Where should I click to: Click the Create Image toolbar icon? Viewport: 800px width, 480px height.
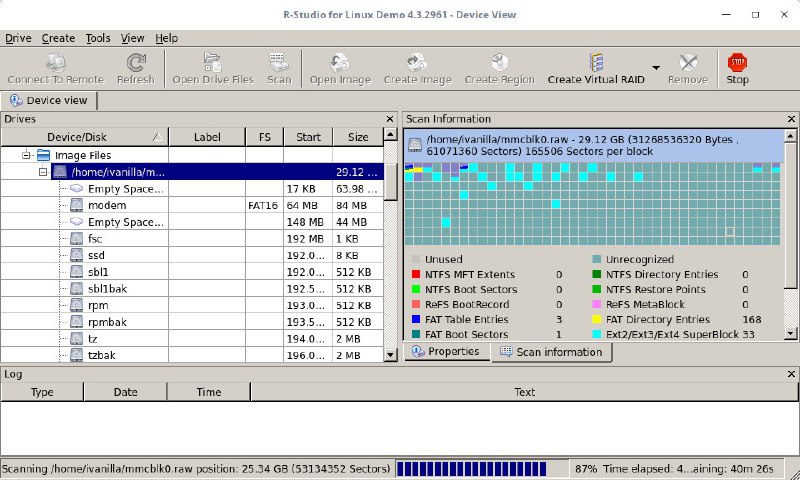pyautogui.click(x=417, y=63)
